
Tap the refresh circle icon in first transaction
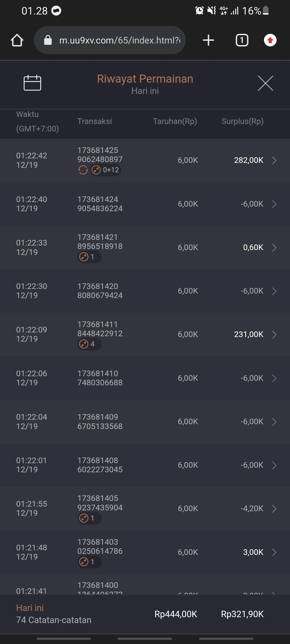pyautogui.click(x=83, y=170)
